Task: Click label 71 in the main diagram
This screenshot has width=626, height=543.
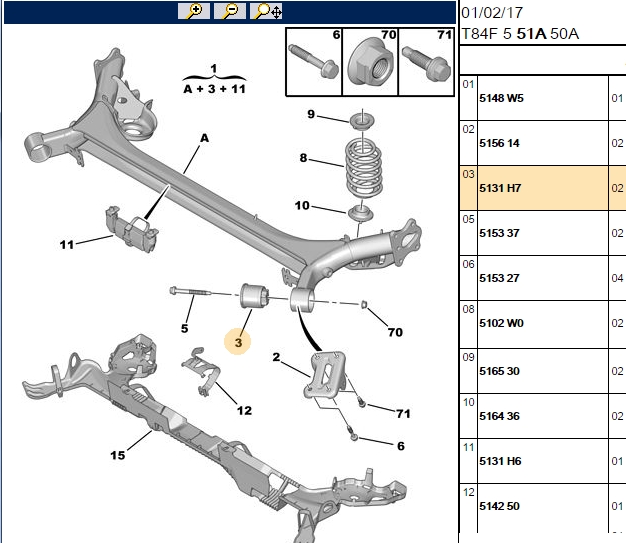Action: pos(403,414)
